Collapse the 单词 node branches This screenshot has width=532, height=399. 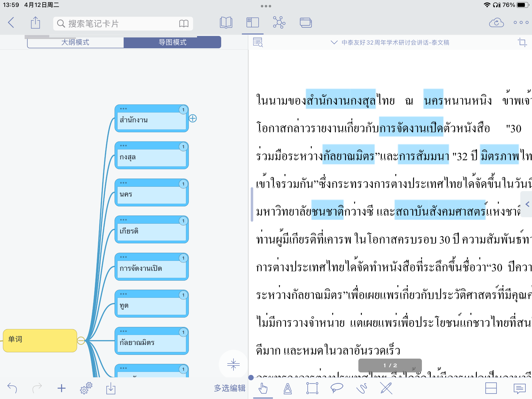81,341
